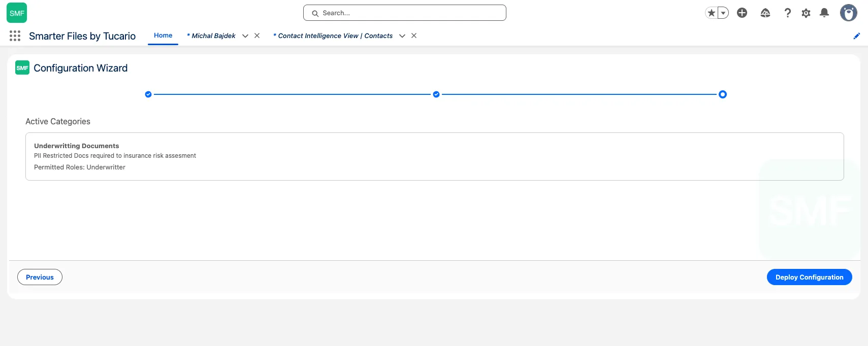Click the Previous button
This screenshot has height=346, width=868.
coord(40,277)
